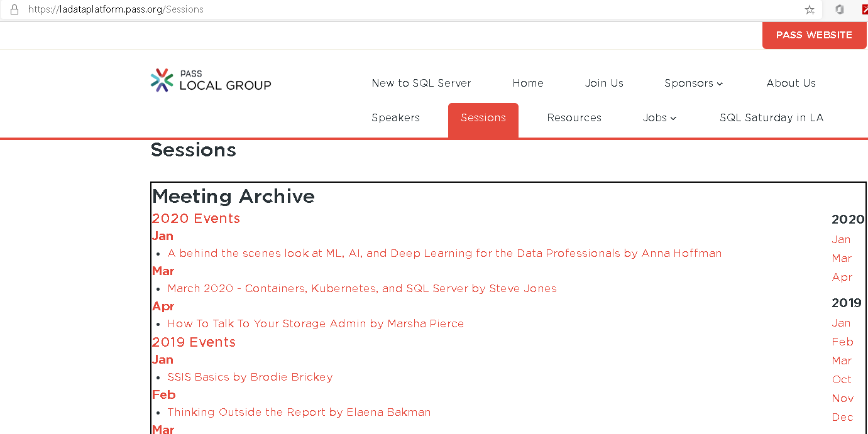Expand the Sponsors dropdown menu
868x434 pixels.
[x=693, y=84]
